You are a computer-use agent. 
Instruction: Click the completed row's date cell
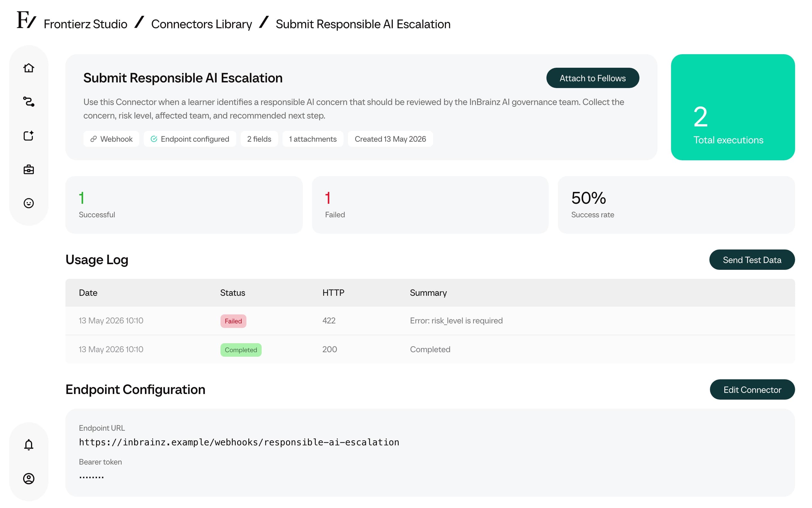point(111,349)
